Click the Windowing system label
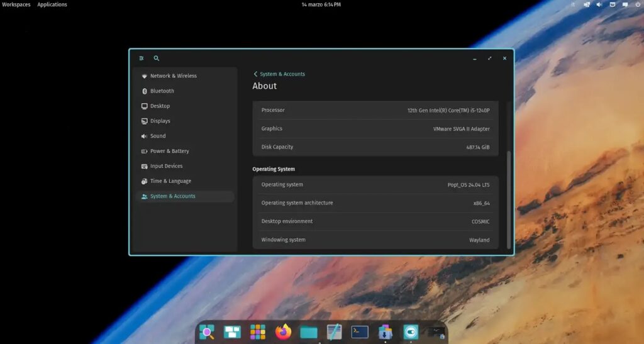This screenshot has height=344, width=644. [x=283, y=240]
